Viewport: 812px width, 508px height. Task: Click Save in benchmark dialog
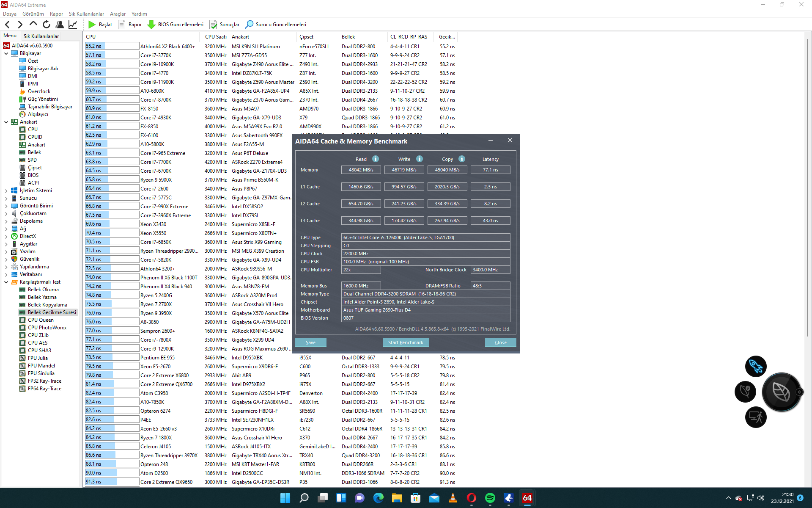click(x=310, y=342)
